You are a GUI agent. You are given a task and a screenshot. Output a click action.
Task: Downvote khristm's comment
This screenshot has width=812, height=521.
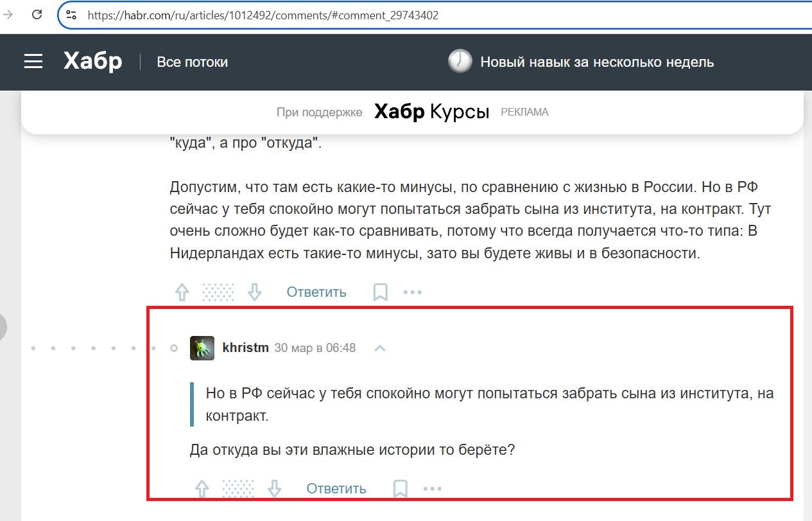click(275, 489)
